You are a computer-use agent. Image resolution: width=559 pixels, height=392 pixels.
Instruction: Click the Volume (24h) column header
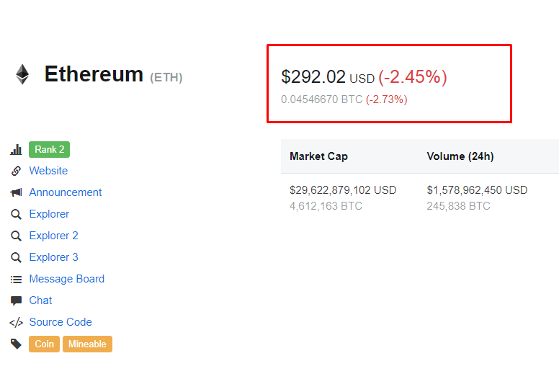(460, 156)
